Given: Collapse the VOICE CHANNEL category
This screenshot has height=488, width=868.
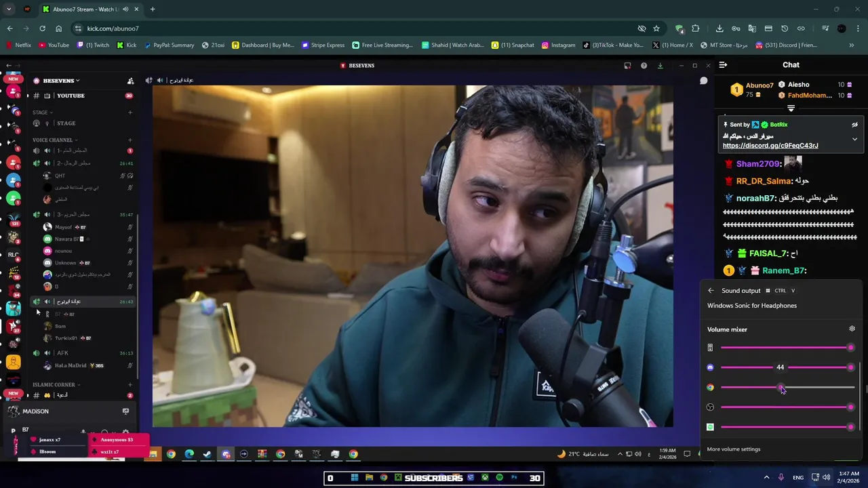Looking at the screenshot, I should coord(55,140).
